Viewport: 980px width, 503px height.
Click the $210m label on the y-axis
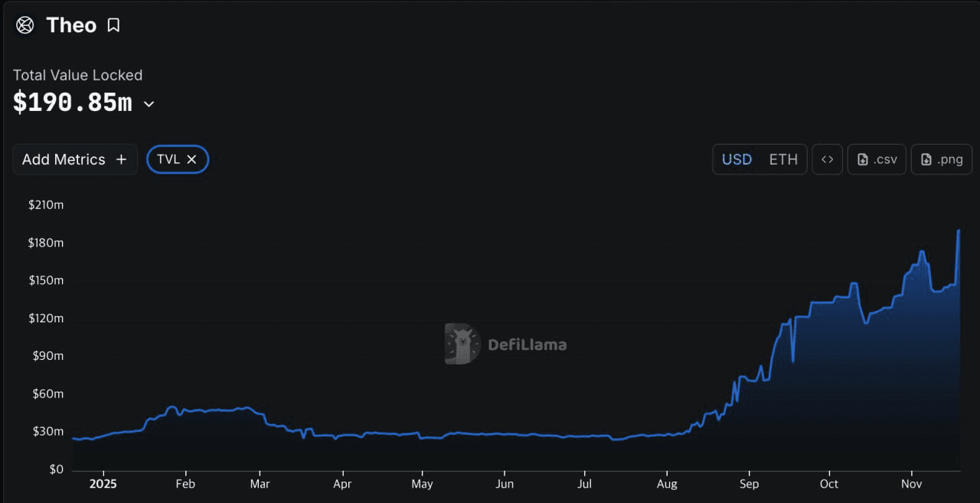click(46, 205)
